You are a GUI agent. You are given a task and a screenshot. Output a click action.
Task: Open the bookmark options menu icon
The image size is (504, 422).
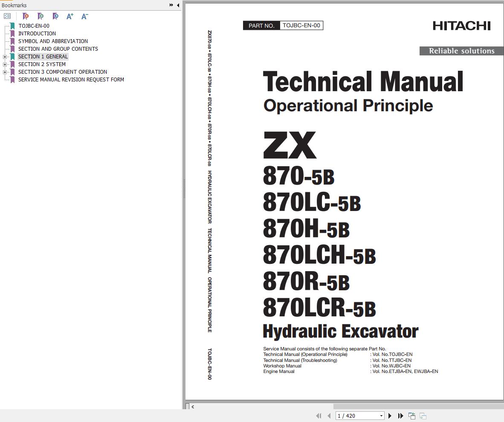tap(7, 16)
